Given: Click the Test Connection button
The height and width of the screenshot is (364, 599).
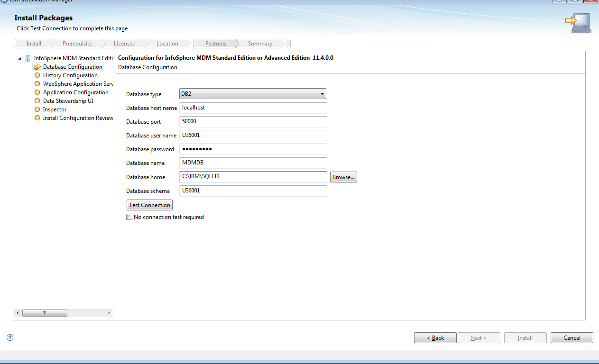Looking at the screenshot, I should coord(149,205).
